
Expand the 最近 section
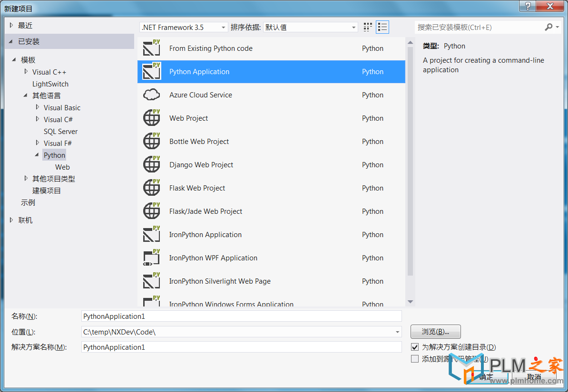pyautogui.click(x=11, y=25)
